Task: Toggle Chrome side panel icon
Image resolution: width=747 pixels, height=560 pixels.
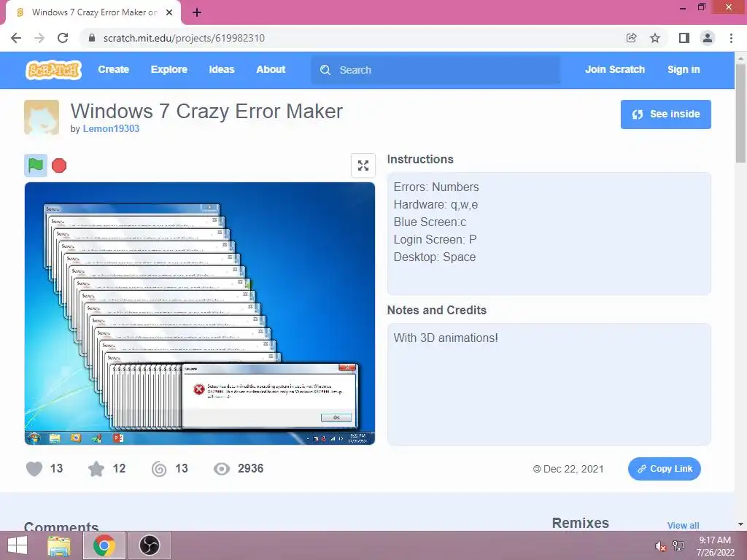Action: 684,38
